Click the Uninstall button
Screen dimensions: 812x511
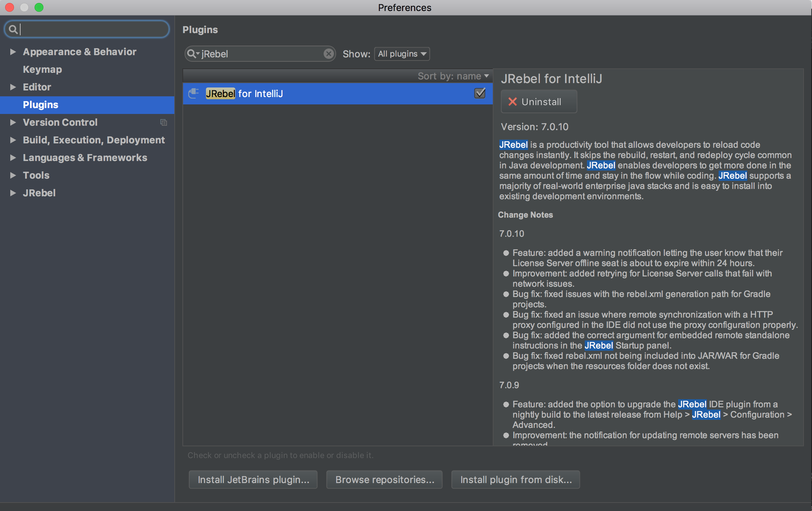coord(539,101)
